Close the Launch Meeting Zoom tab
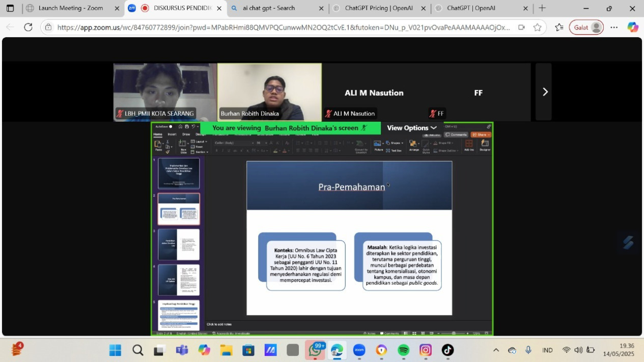This screenshot has width=644, height=362. 117,8
